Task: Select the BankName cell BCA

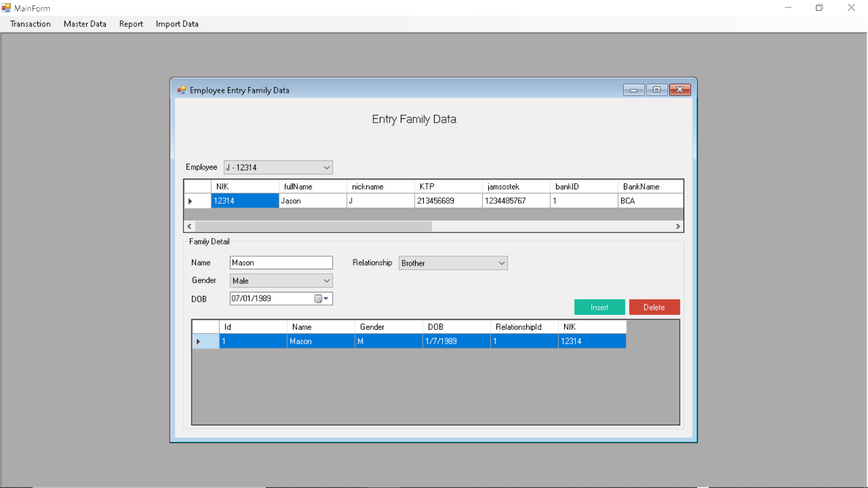Action: pos(650,201)
